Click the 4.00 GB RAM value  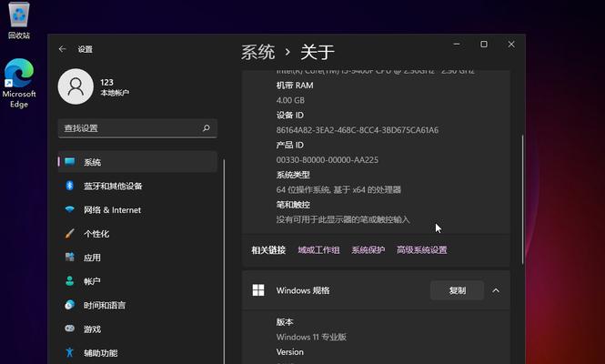pyautogui.click(x=290, y=100)
